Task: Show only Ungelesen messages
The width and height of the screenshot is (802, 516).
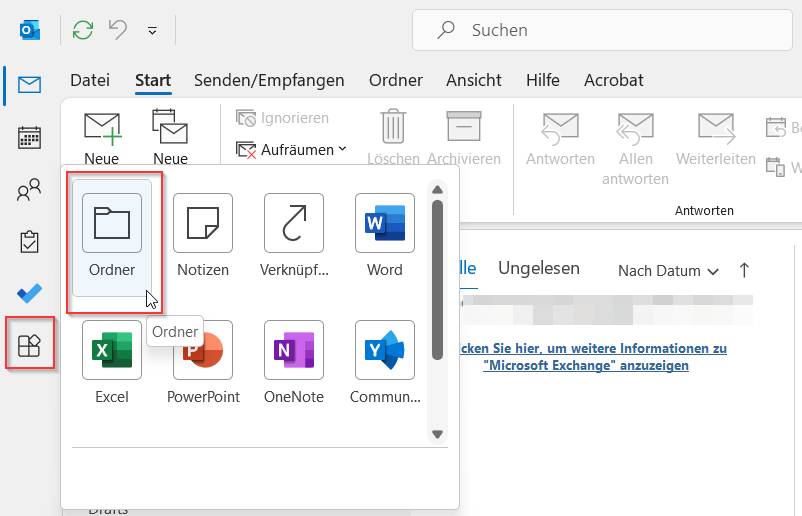Action: 539,268
